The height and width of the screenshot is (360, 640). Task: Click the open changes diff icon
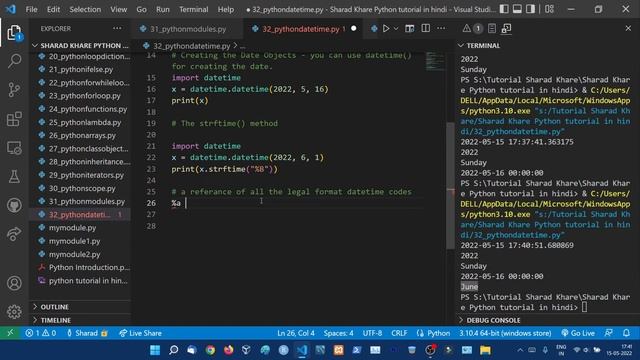(409, 29)
